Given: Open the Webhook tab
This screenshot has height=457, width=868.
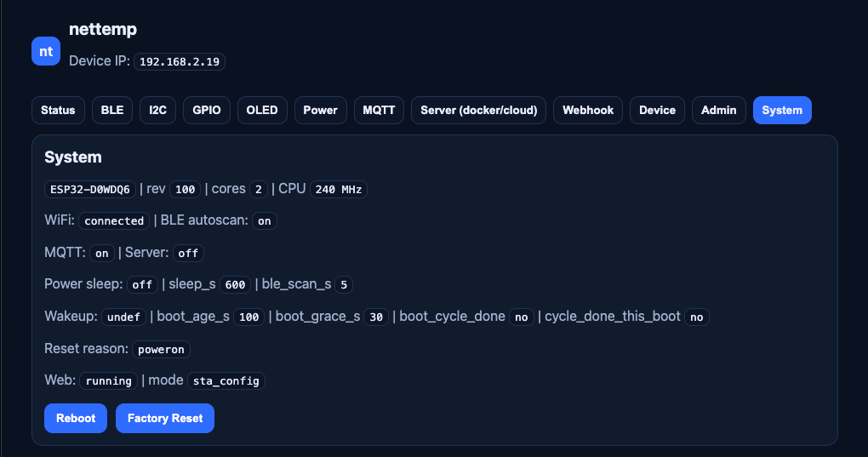Looking at the screenshot, I should click(x=588, y=111).
